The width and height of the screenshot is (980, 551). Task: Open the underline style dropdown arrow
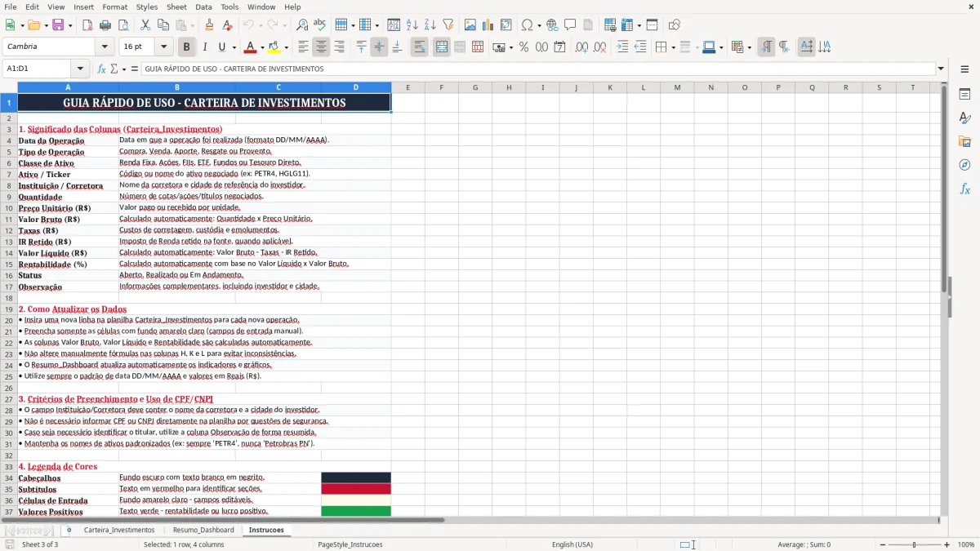pyautogui.click(x=234, y=47)
